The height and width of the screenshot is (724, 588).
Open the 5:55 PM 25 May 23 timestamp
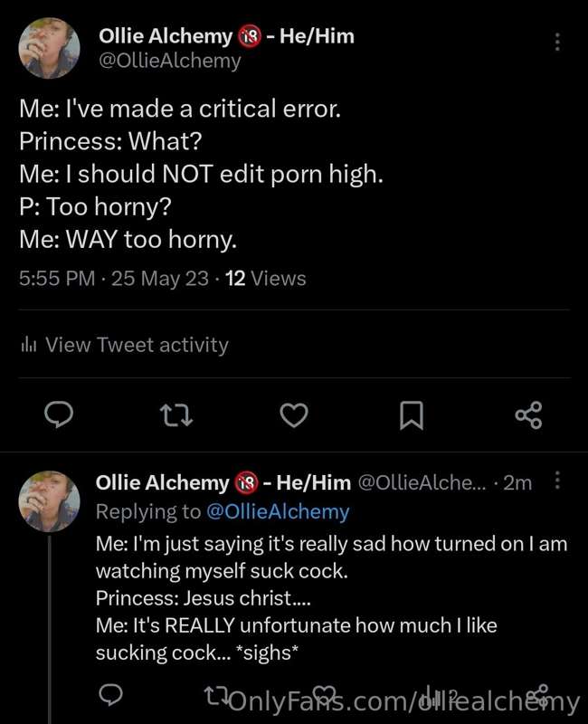click(x=114, y=279)
